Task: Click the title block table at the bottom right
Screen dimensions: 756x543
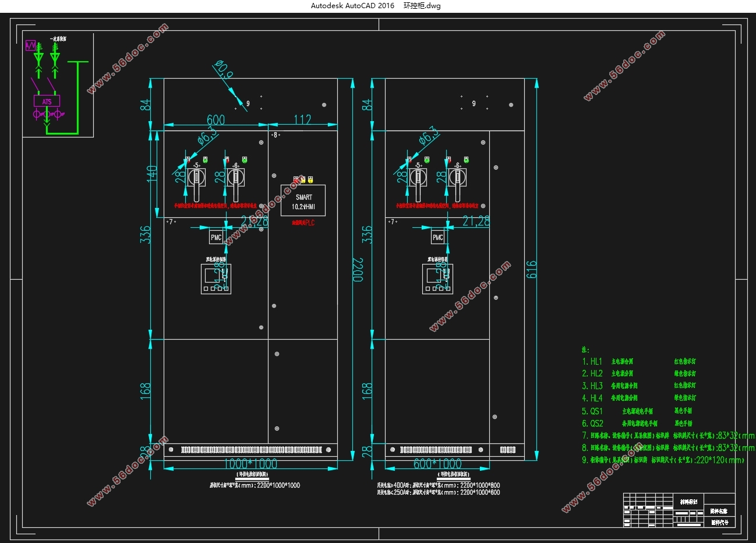Action: click(679, 510)
